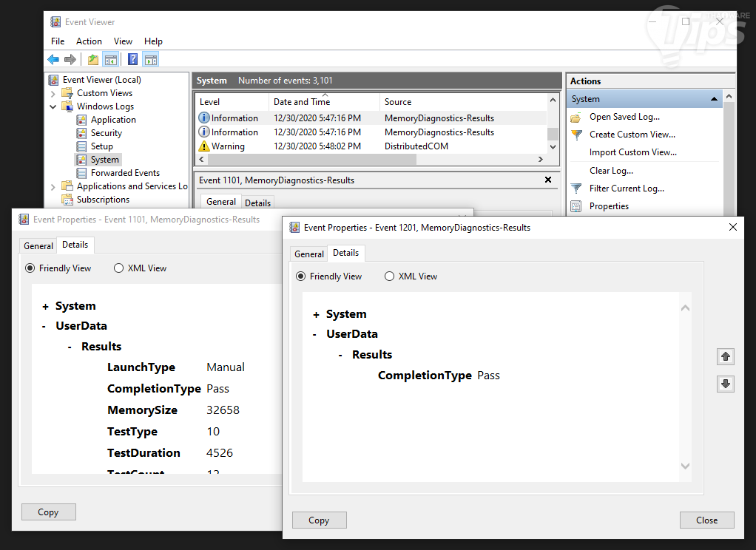Open Help using the question mark icon

(x=132, y=60)
